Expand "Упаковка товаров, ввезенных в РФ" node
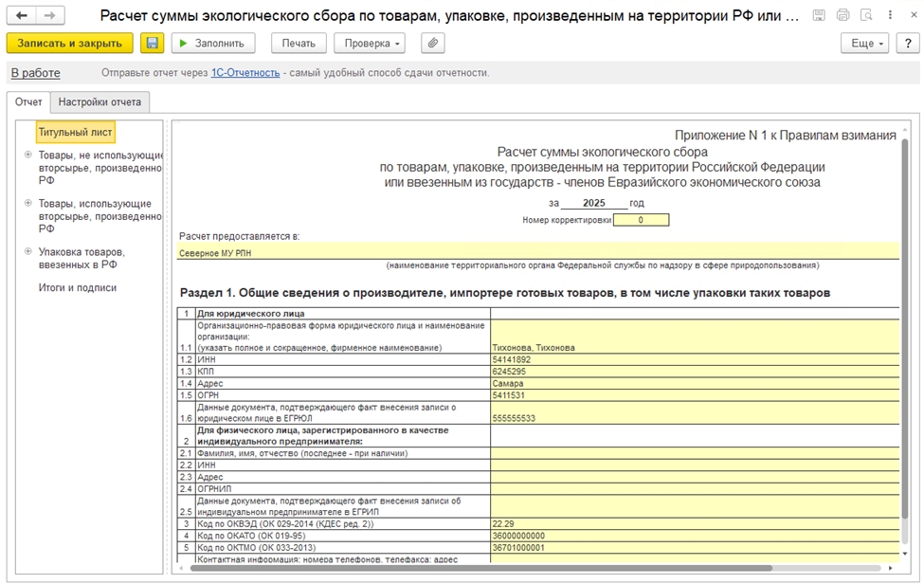Viewport: 924px width, 584px height. 27,251
